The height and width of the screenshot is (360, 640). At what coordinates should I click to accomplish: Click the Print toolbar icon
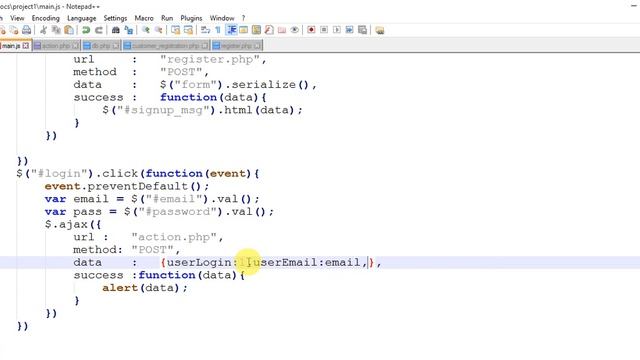[27, 30]
